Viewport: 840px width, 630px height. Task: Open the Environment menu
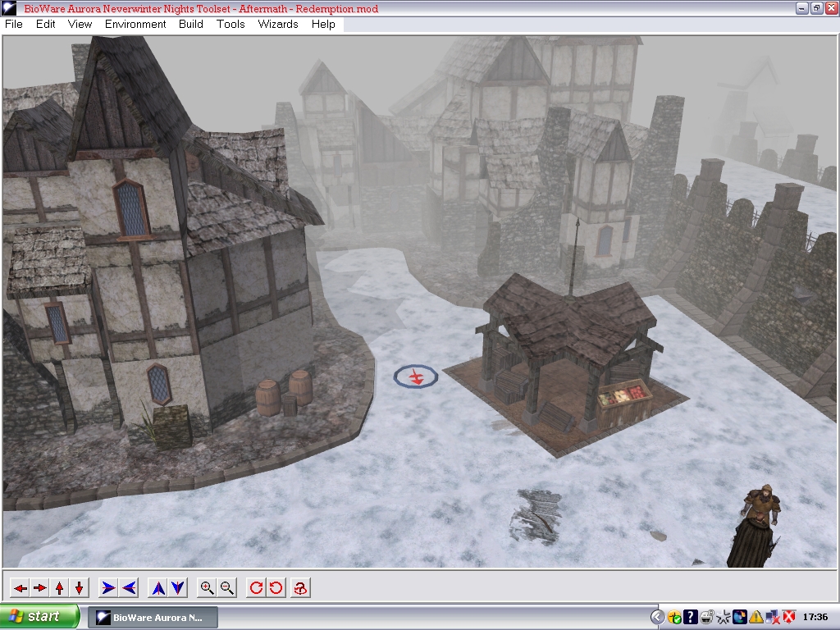[135, 24]
